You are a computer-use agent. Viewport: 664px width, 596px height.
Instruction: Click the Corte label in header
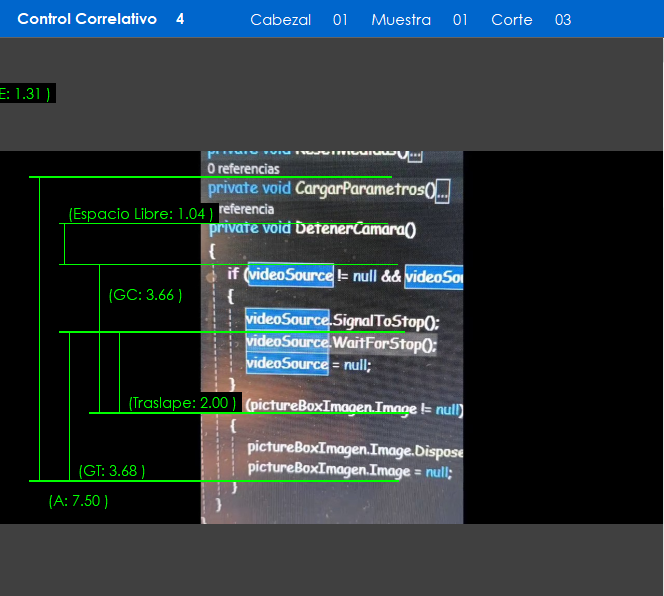[x=512, y=20]
